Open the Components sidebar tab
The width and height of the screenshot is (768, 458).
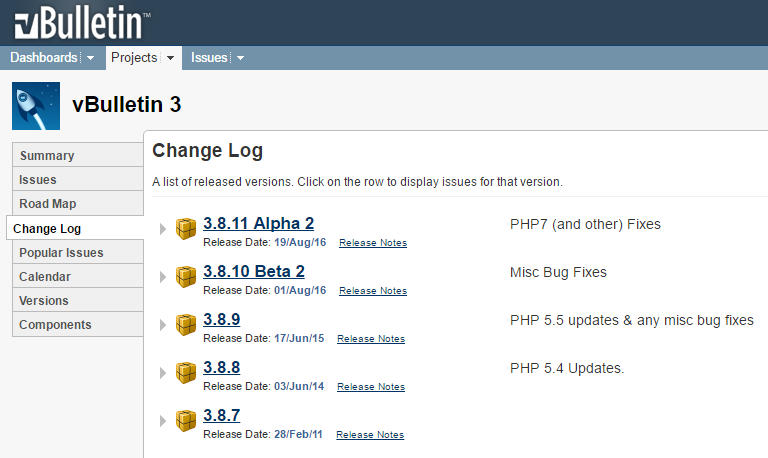click(78, 324)
